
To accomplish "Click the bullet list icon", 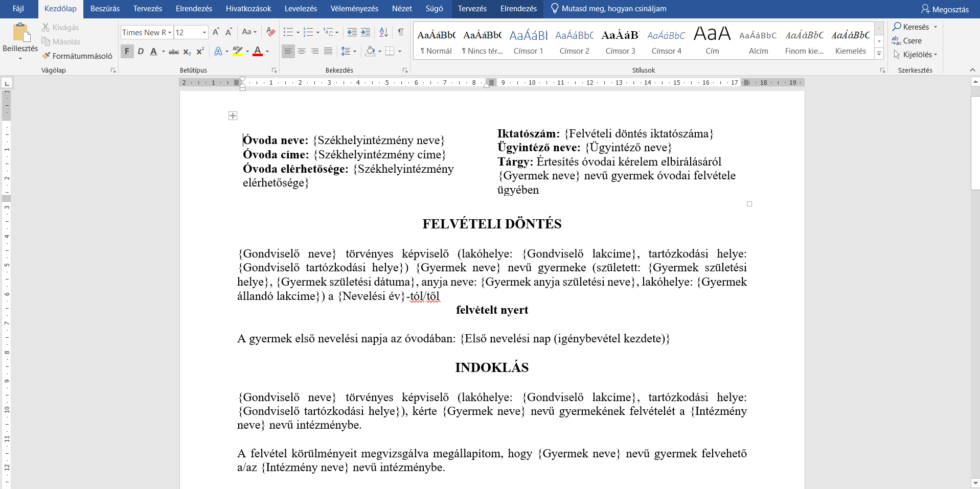I will point(288,32).
